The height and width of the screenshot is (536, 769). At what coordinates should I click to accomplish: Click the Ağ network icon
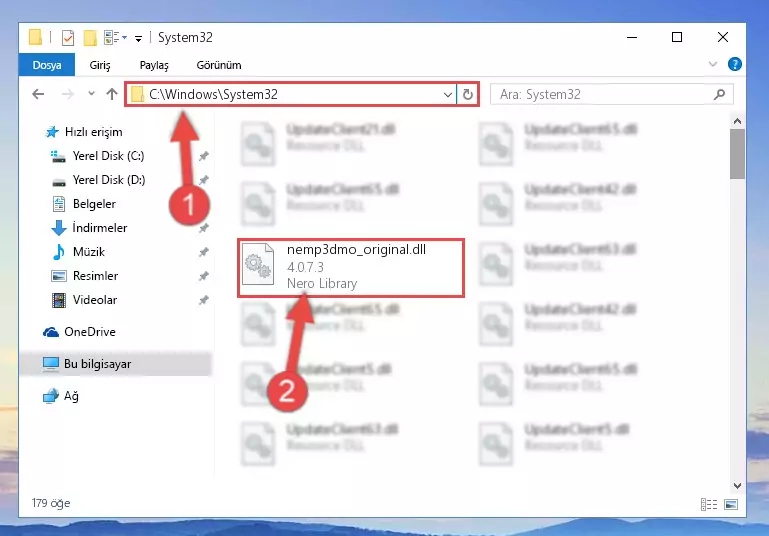click(51, 396)
